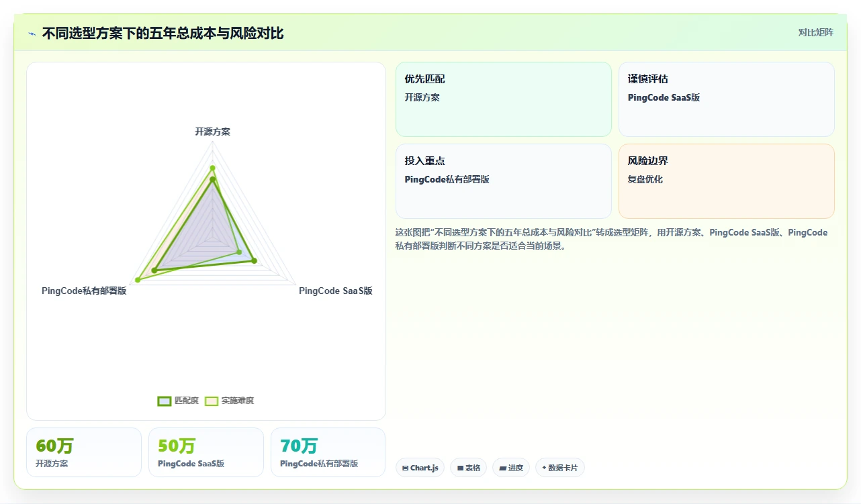Click PingCode私有部署版 text in 投入重点 card
Image resolution: width=861 pixels, height=504 pixels.
point(447,179)
